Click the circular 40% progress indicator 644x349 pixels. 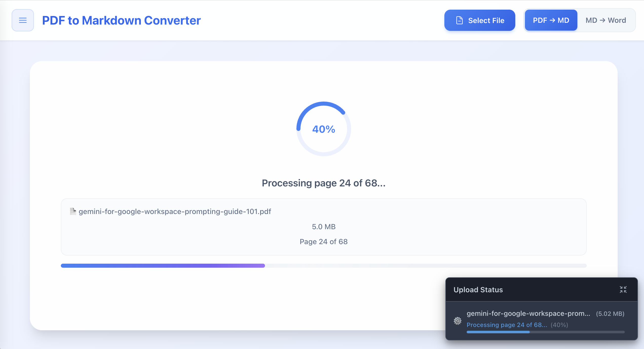pos(324,129)
